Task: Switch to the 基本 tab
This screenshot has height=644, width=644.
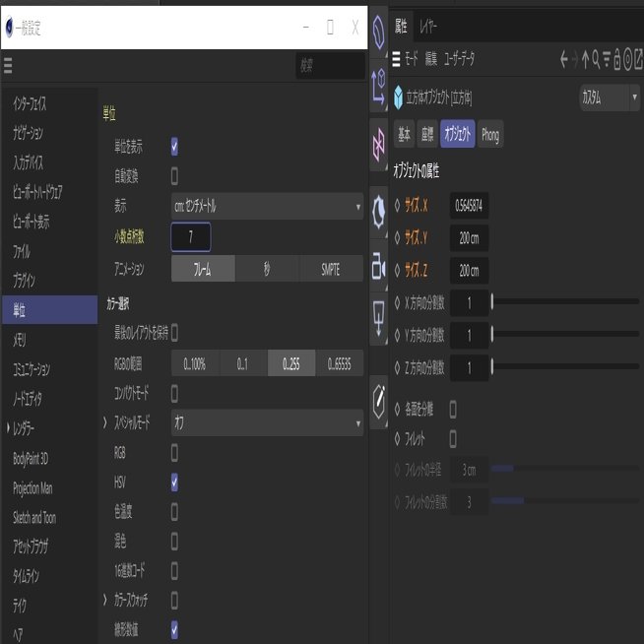Action: [404, 134]
